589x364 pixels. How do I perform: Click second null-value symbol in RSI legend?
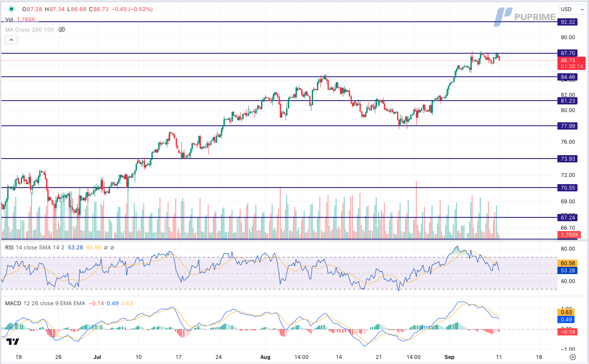(113, 247)
